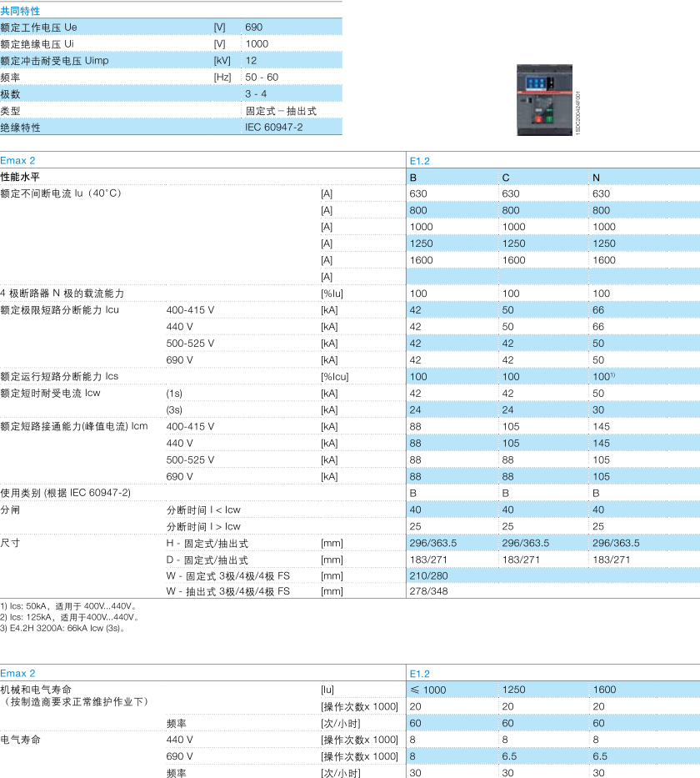Click the "类型" row label
700x778 pixels.
pos(10,111)
